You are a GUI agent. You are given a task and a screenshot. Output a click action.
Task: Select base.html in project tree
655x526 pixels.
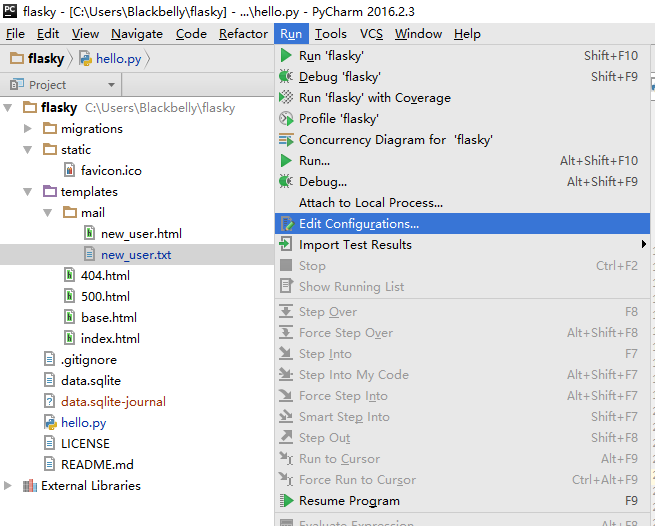click(x=109, y=317)
